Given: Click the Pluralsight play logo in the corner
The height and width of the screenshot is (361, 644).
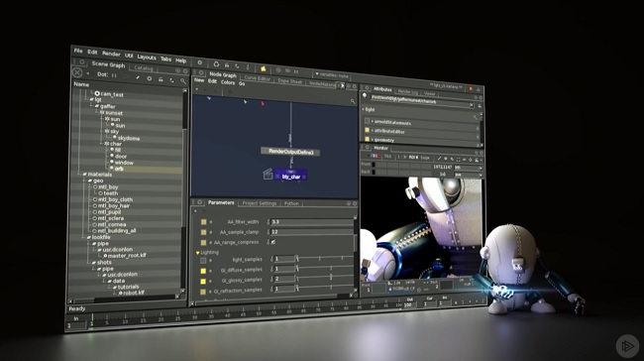Looking at the screenshot, I should (x=627, y=346).
